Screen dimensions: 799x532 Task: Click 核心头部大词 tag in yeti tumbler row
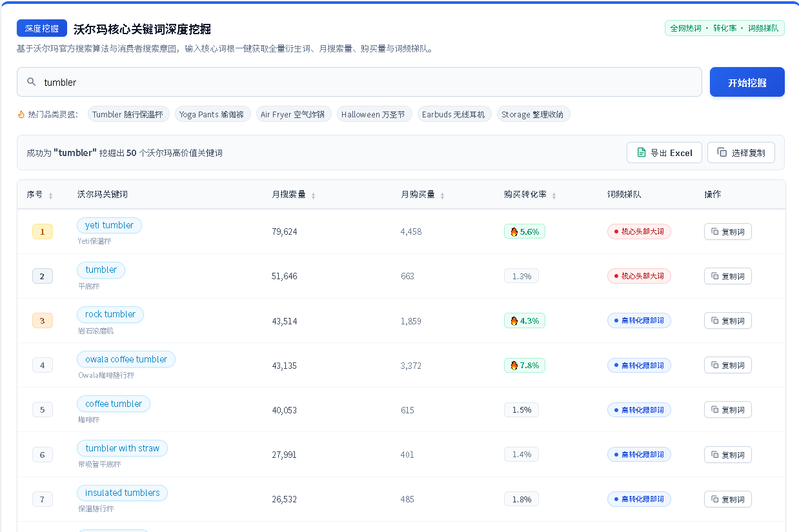click(639, 232)
